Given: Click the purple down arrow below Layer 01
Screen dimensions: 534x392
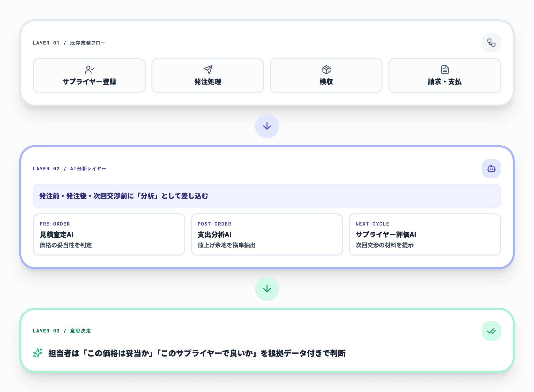Looking at the screenshot, I should [267, 126].
